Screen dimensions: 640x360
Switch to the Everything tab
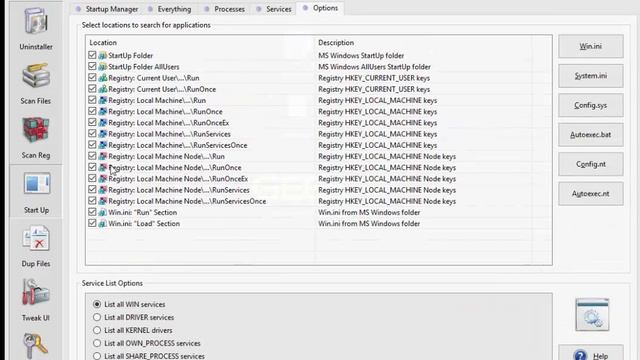click(170, 9)
